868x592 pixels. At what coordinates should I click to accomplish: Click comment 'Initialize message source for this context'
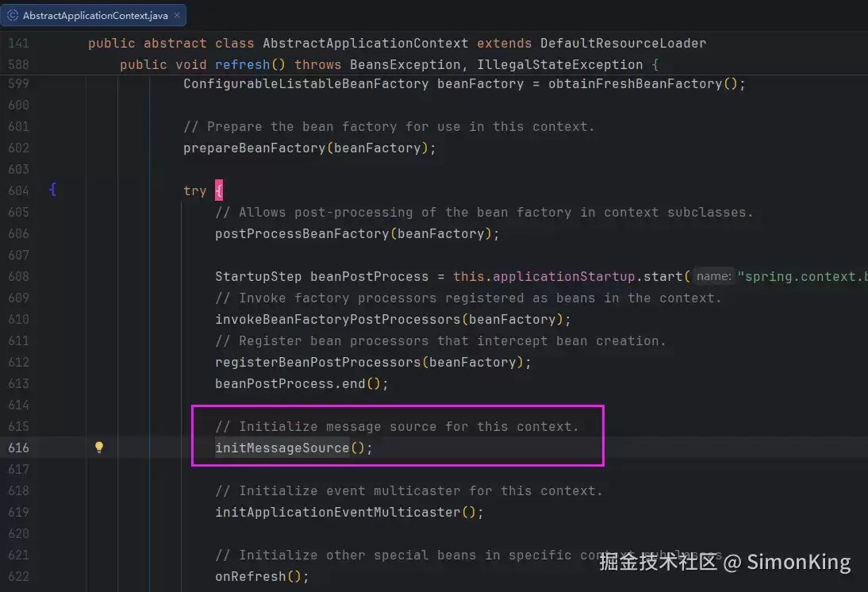pyautogui.click(x=397, y=426)
